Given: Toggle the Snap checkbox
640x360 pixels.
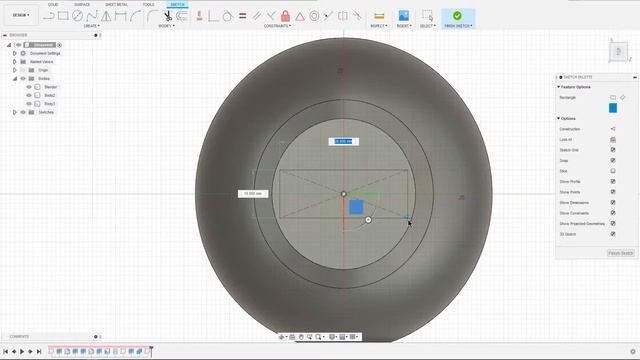Looking at the screenshot, I should 613,160.
